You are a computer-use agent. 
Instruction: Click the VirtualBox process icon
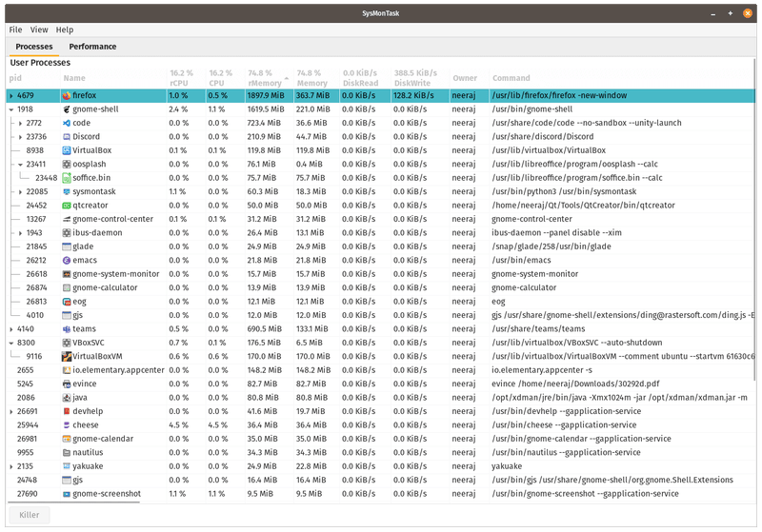point(66,150)
